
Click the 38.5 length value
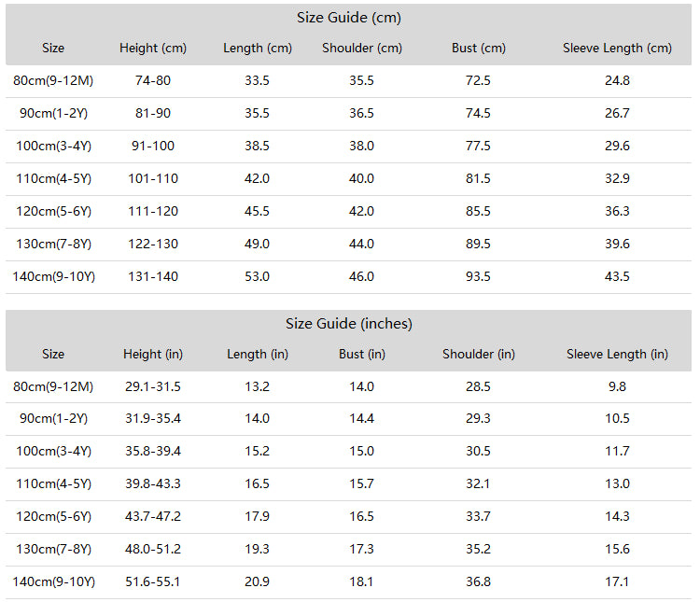(x=257, y=146)
